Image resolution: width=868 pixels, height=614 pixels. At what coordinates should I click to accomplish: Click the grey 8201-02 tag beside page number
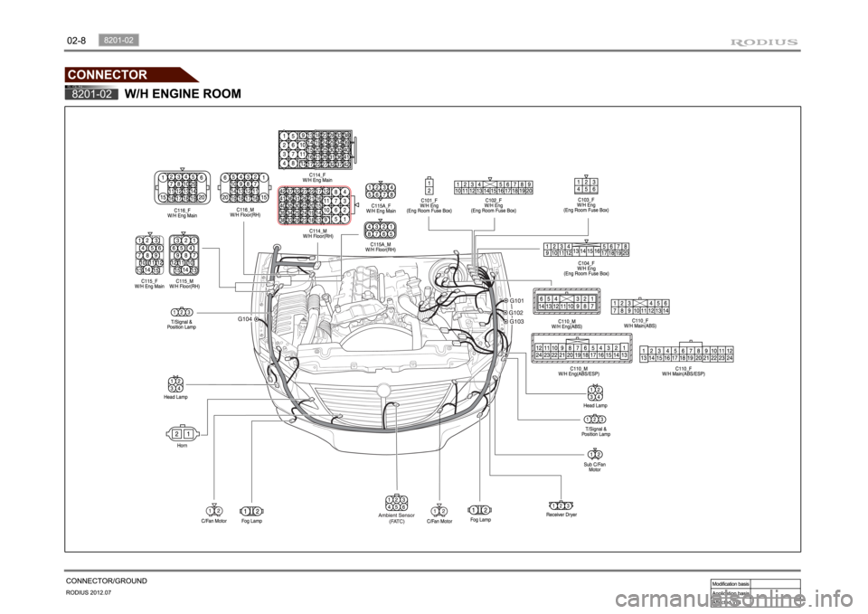pyautogui.click(x=119, y=40)
